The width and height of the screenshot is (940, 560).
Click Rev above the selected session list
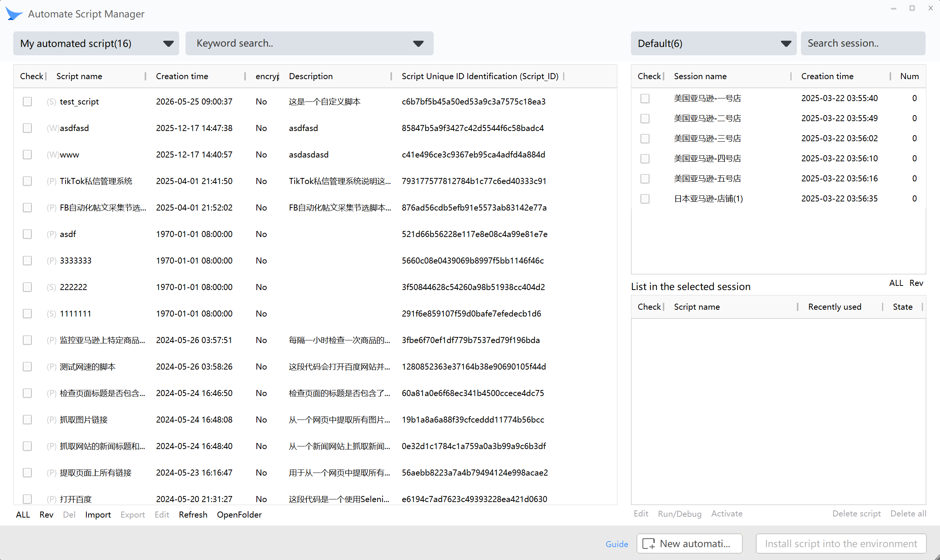[x=916, y=283]
